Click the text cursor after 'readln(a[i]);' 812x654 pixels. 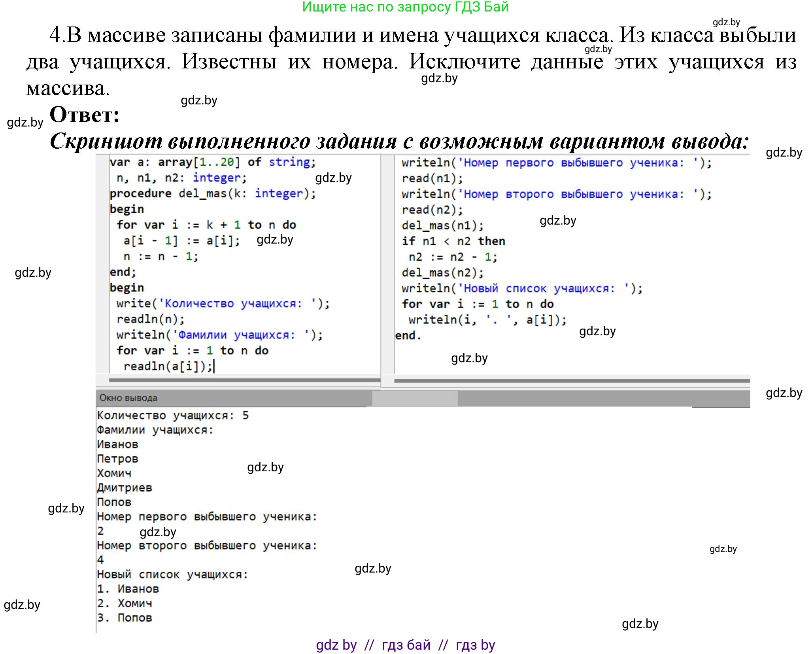pos(215,366)
